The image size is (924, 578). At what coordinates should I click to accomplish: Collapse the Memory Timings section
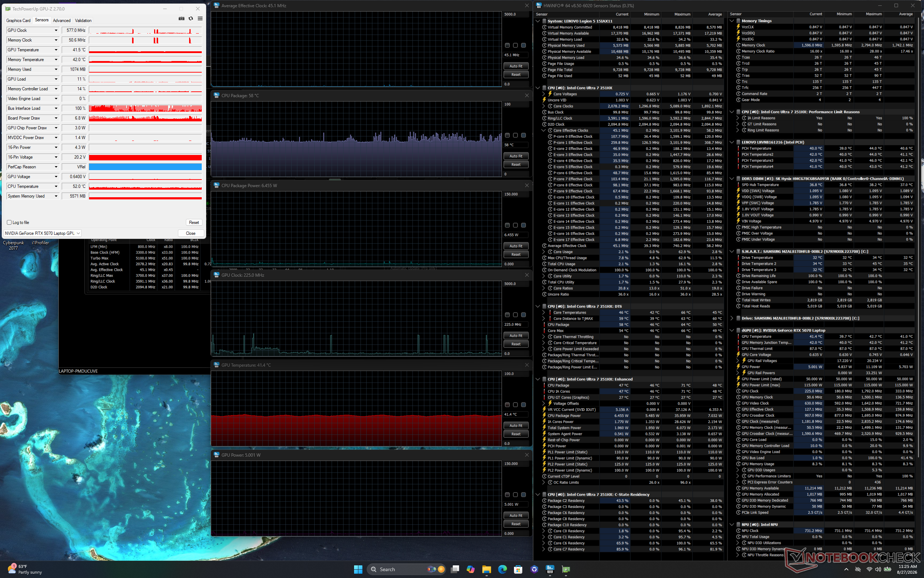[x=732, y=21]
